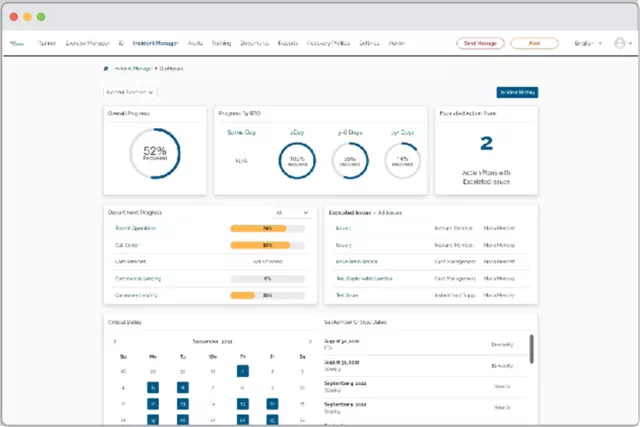
Task: Go to previous month in Critical Dates calendar
Action: click(x=115, y=341)
